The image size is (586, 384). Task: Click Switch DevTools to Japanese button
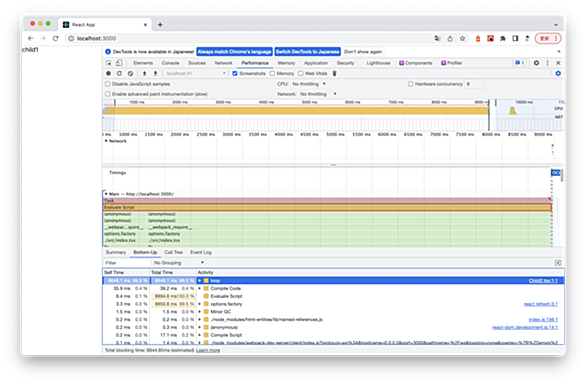308,52
